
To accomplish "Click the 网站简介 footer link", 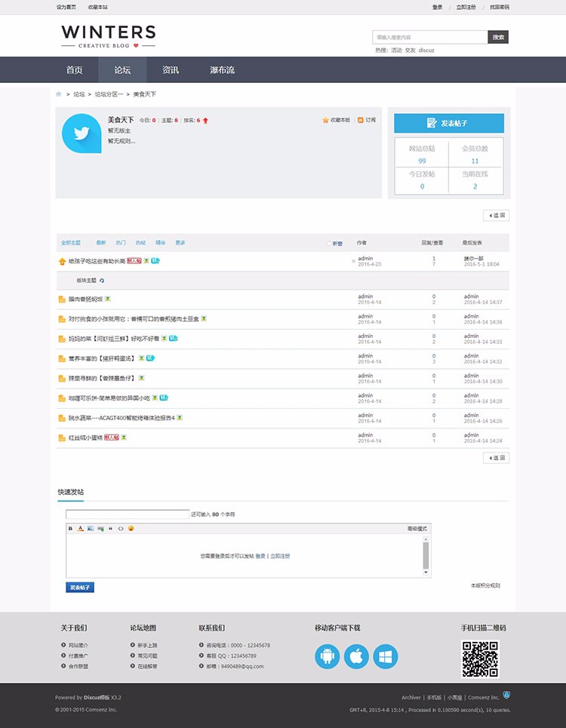I will [x=78, y=645].
